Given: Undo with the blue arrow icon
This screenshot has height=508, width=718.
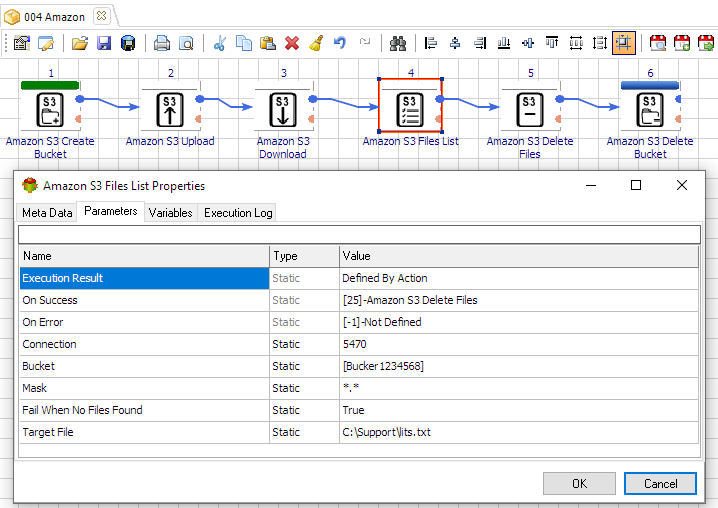Looking at the screenshot, I should pyautogui.click(x=340, y=43).
